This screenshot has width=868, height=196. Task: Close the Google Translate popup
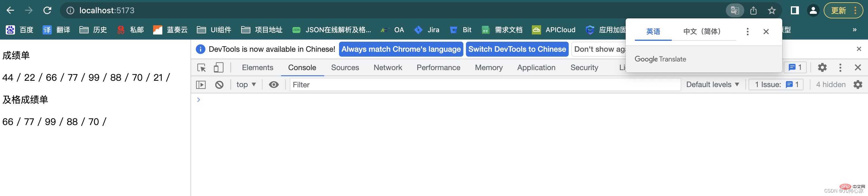766,32
